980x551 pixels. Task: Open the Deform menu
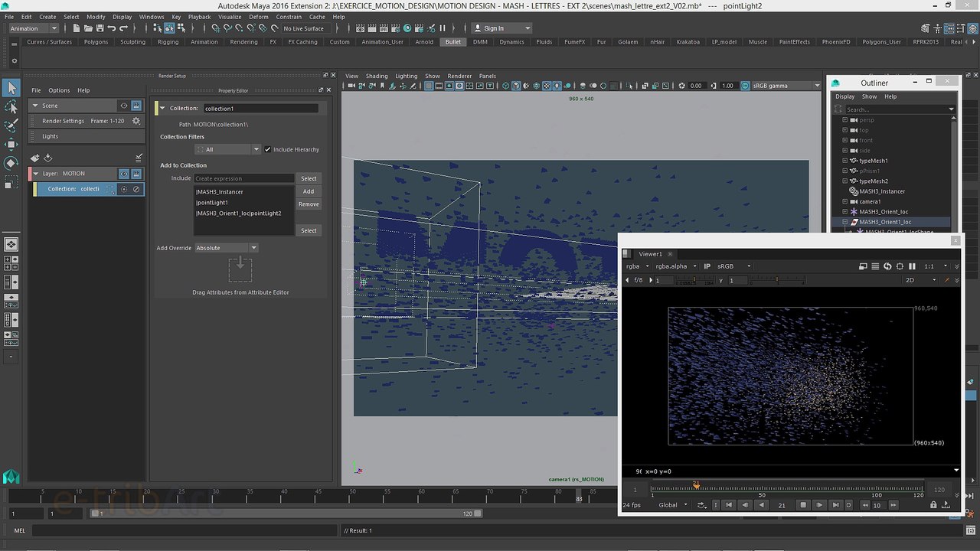[x=259, y=17]
